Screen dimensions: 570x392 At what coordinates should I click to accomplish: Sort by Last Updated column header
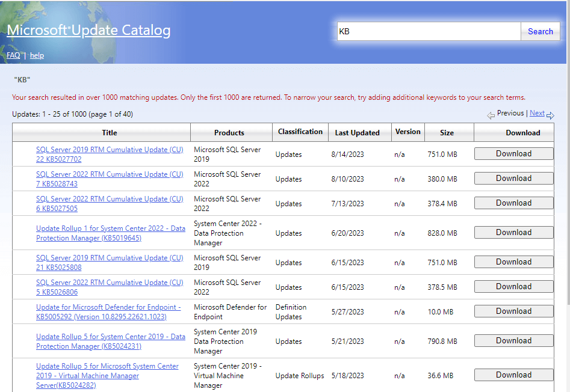pos(357,132)
